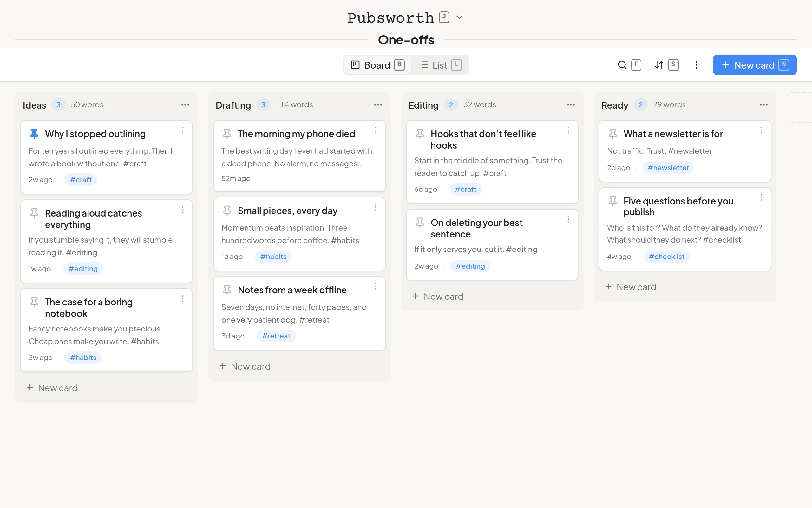Open menu for 'Small pieces, every day' card

click(x=376, y=207)
